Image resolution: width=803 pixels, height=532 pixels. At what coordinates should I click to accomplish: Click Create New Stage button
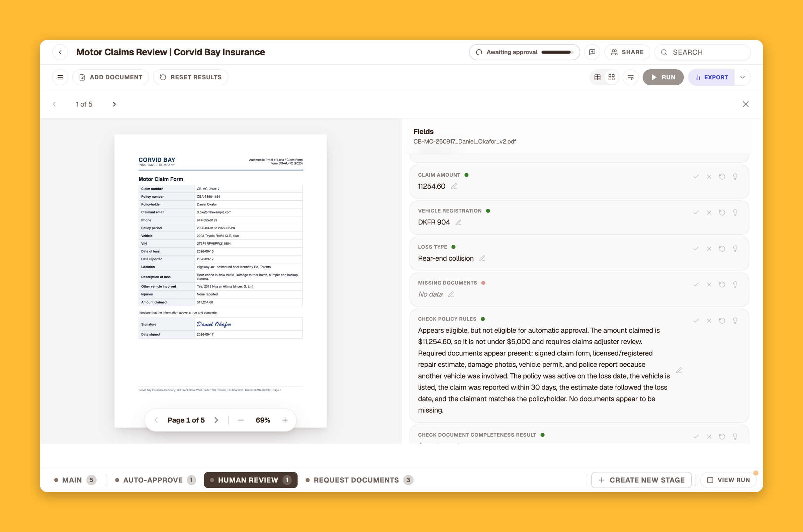pyautogui.click(x=641, y=480)
